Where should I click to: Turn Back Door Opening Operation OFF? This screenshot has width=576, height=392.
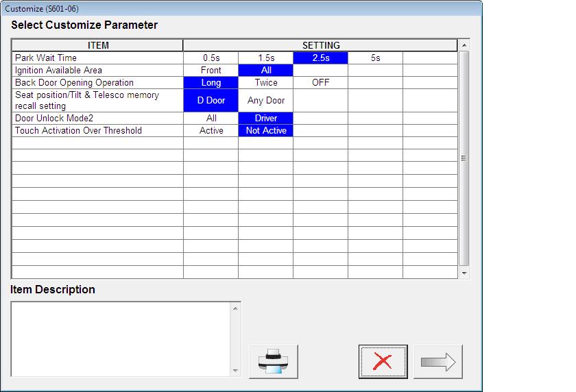[320, 83]
